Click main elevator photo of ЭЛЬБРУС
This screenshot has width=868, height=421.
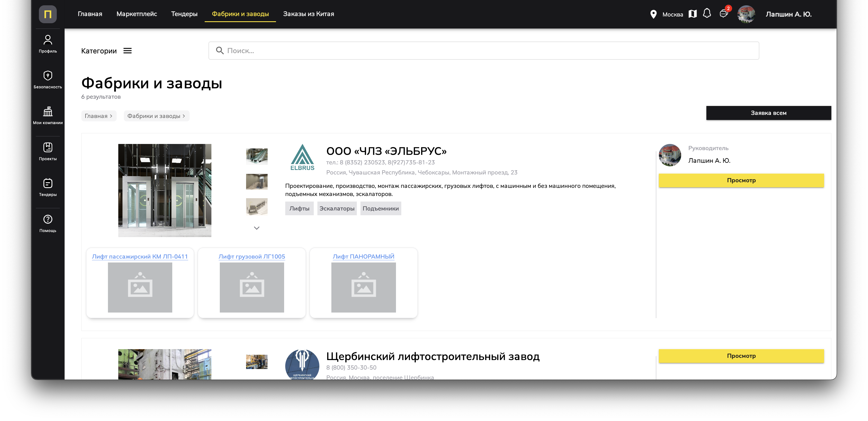click(x=165, y=191)
